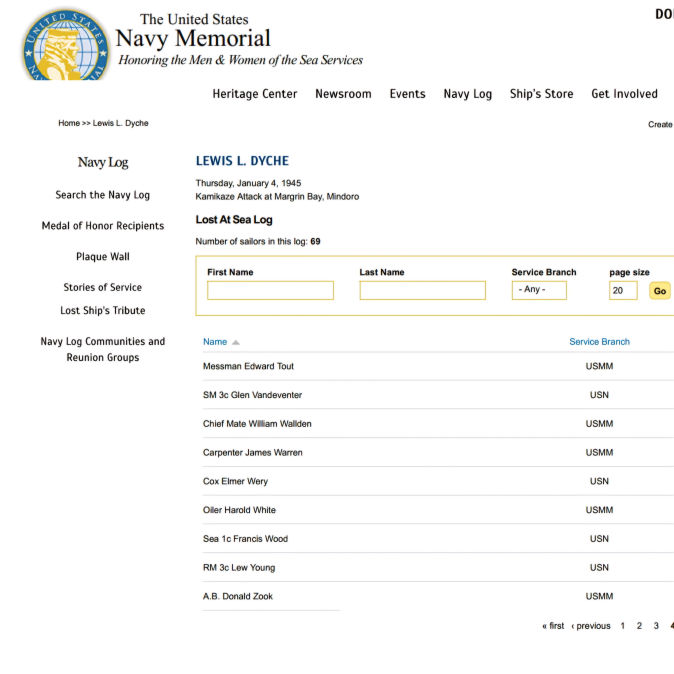The height and width of the screenshot is (674, 674).
Task: Click the Name column sort arrow
Action: (236, 343)
